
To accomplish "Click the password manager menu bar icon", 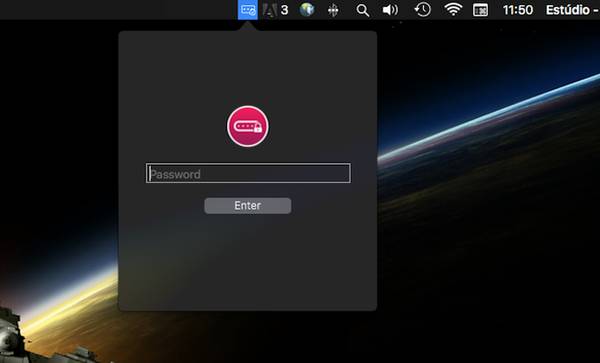I will click(x=248, y=10).
